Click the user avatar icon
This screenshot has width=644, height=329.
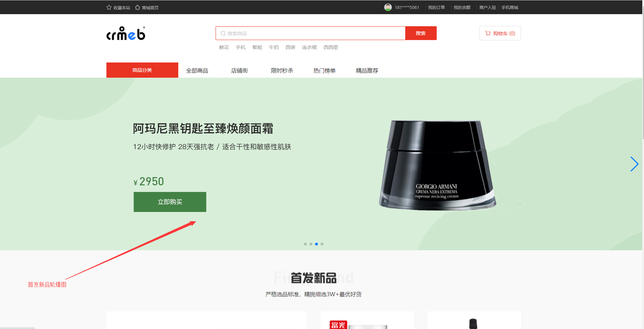[388, 7]
